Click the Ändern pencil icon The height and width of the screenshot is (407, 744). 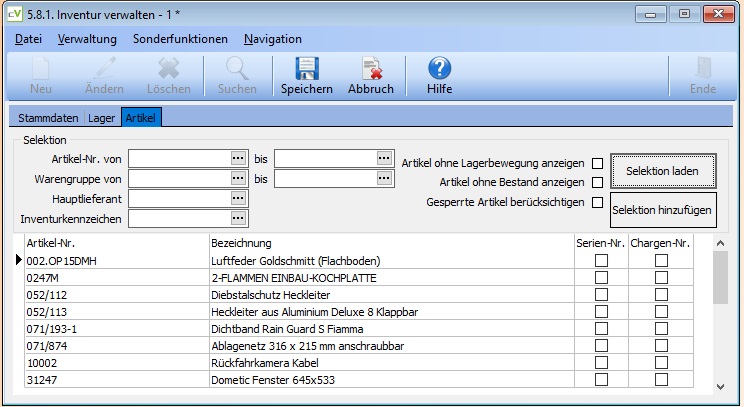coord(105,69)
